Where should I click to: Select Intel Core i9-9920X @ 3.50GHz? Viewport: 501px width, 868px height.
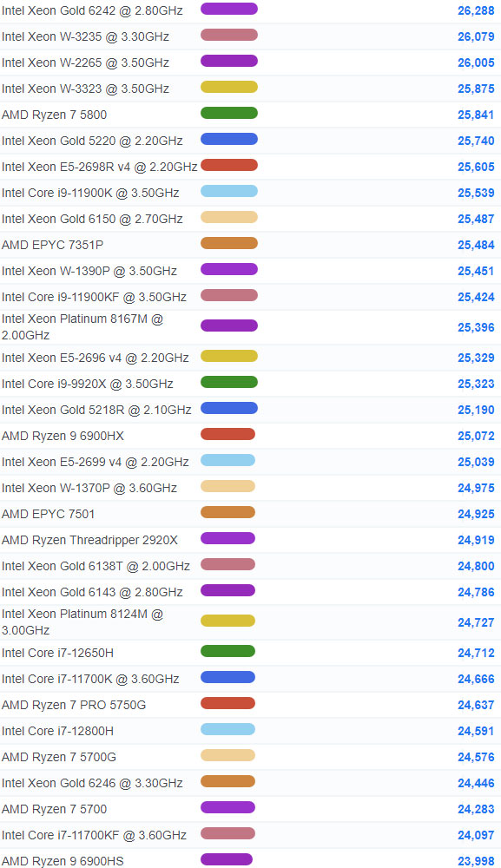[88, 384]
